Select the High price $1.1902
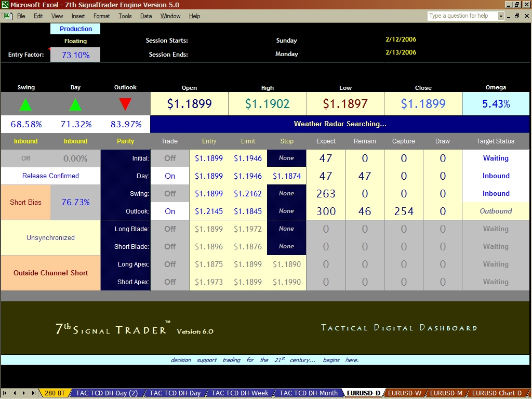 (x=268, y=104)
